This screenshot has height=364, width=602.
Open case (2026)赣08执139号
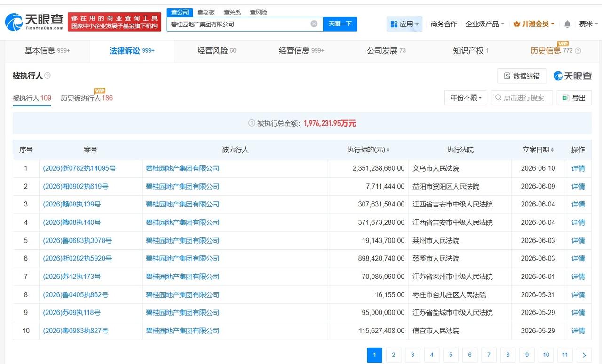click(72, 204)
